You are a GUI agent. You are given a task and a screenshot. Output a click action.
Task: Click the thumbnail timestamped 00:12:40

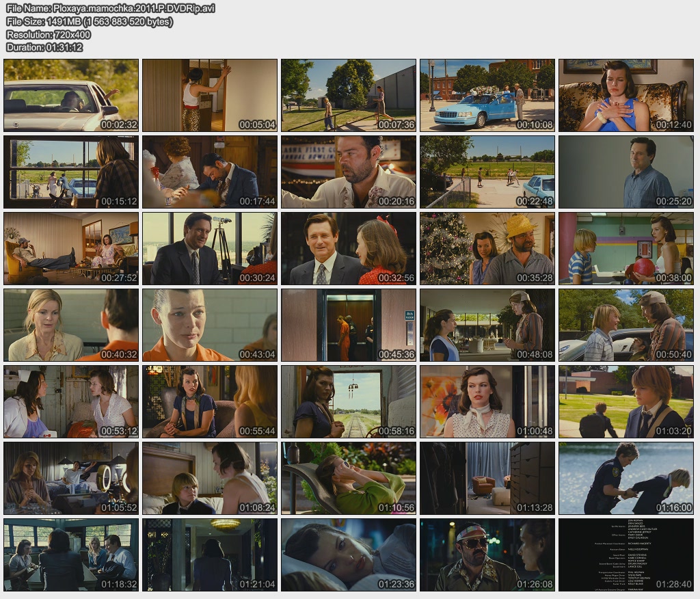click(626, 95)
